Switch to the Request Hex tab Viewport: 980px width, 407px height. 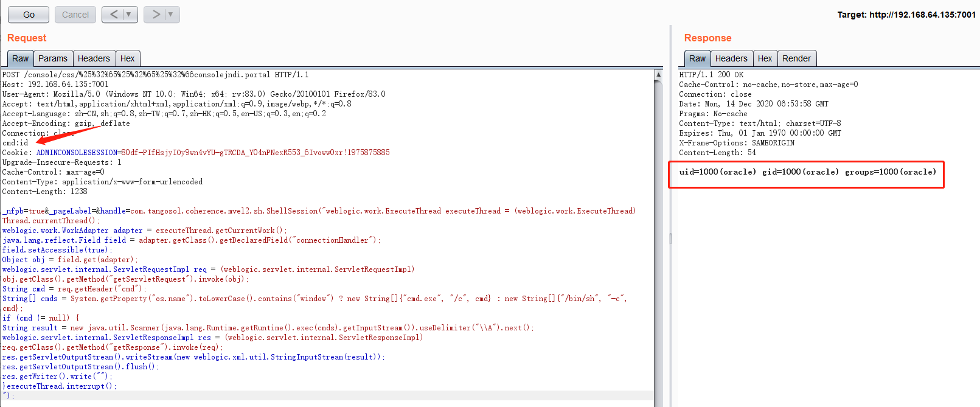128,58
